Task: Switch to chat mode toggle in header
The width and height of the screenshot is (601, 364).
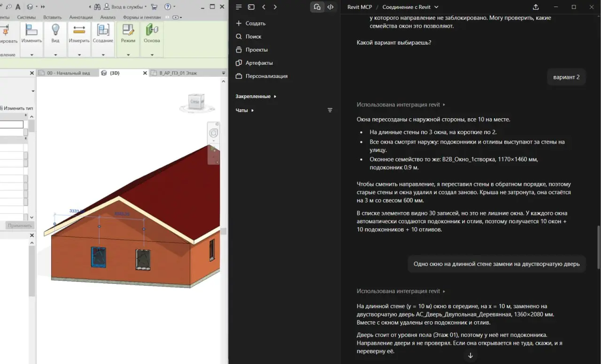Action: pos(317,7)
